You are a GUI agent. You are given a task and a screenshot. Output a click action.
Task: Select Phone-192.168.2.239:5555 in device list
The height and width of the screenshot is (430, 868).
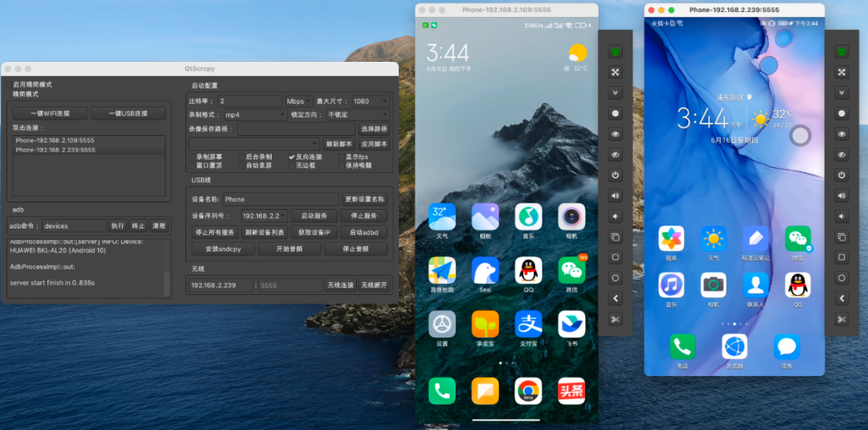pos(89,149)
